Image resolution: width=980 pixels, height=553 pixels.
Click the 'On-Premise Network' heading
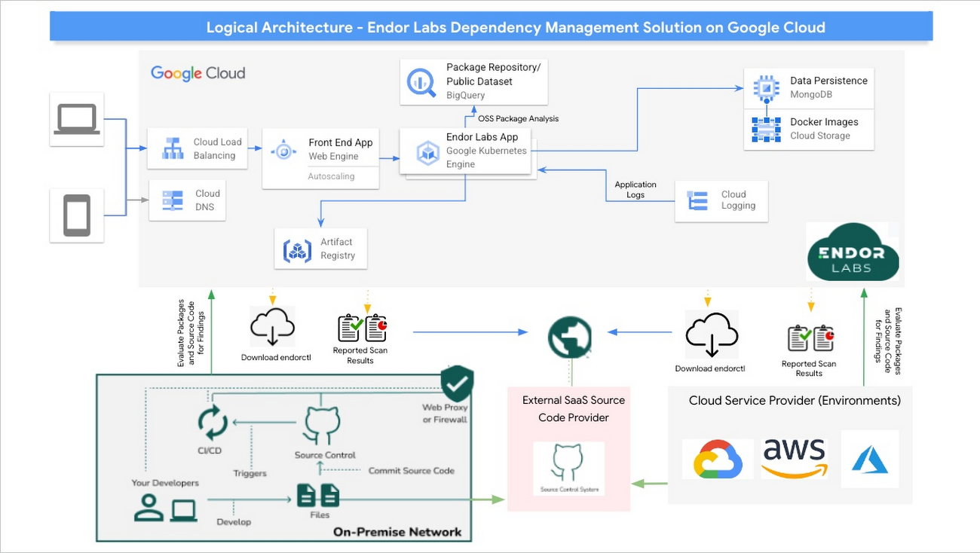click(397, 532)
